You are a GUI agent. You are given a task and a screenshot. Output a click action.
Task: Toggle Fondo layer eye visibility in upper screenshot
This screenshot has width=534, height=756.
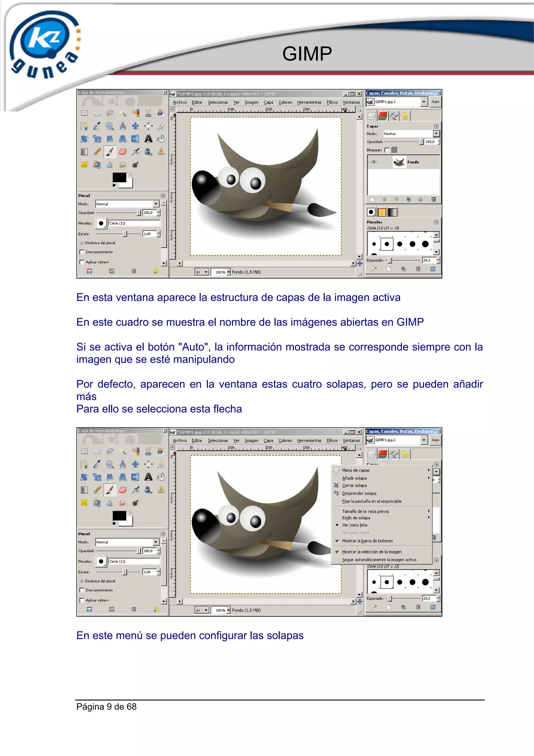(x=373, y=162)
